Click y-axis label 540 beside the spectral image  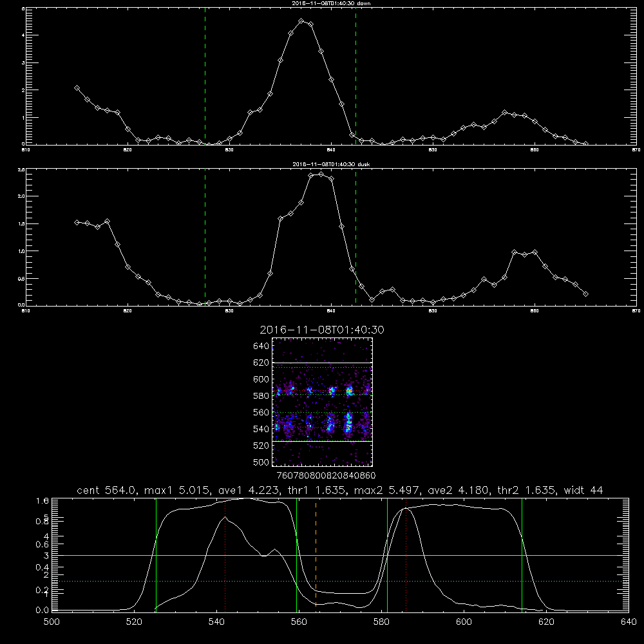261,429
